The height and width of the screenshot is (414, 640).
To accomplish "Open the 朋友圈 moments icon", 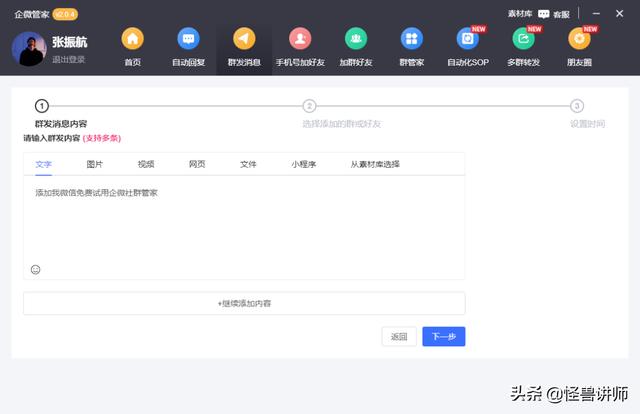I will pos(579,39).
